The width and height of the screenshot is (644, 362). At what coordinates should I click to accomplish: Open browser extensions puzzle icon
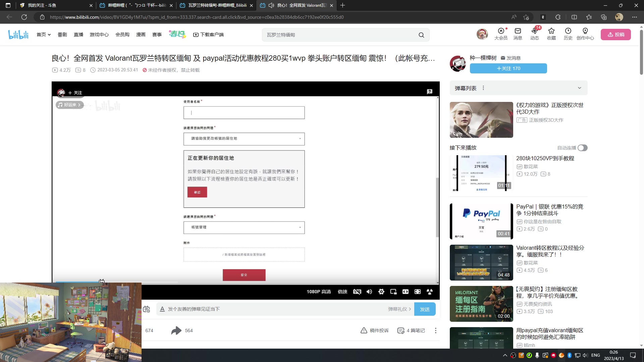coord(558,17)
